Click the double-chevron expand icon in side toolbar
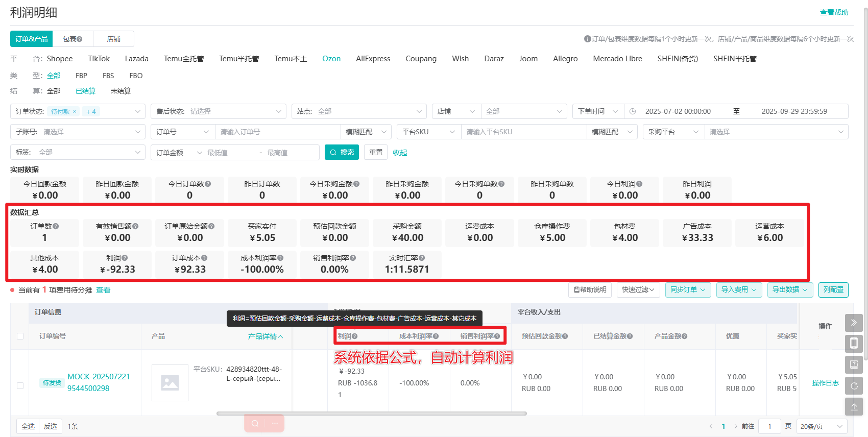868x437 pixels. (x=854, y=323)
